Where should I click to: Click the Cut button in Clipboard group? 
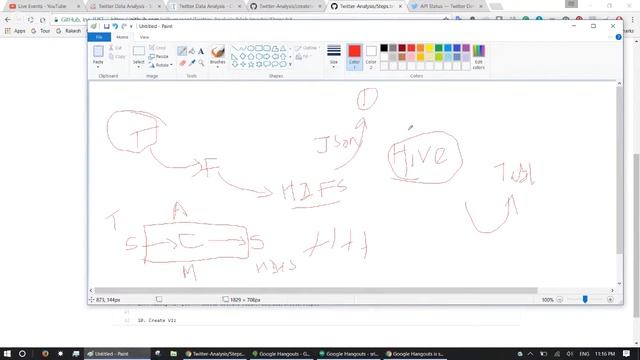coord(115,48)
